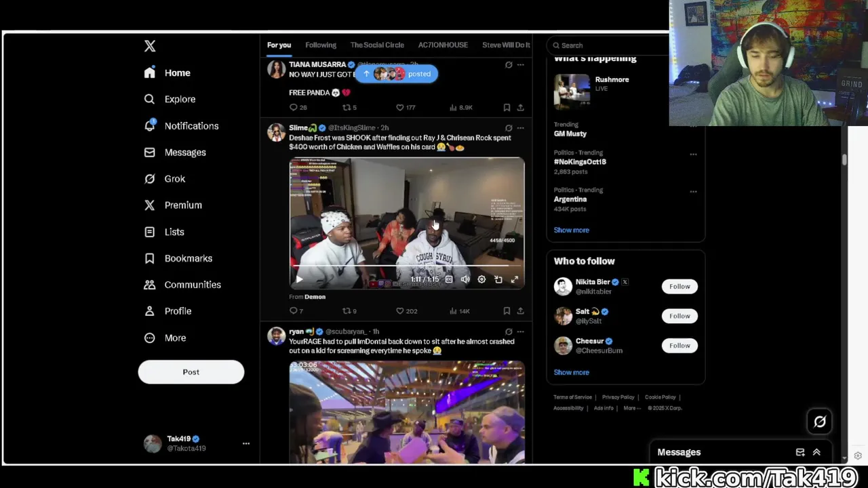The image size is (868, 488).
Task: Open Grok from the sidebar
Action: coord(164,179)
